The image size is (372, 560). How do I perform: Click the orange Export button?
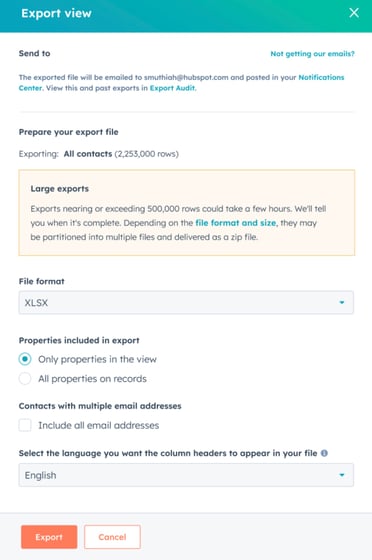49,537
